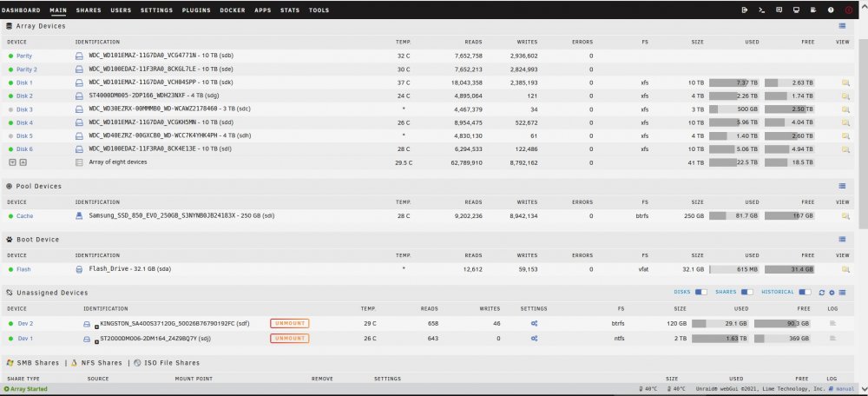The image size is (868, 396).
Task: Click the help question mark icon
Action: (831, 10)
